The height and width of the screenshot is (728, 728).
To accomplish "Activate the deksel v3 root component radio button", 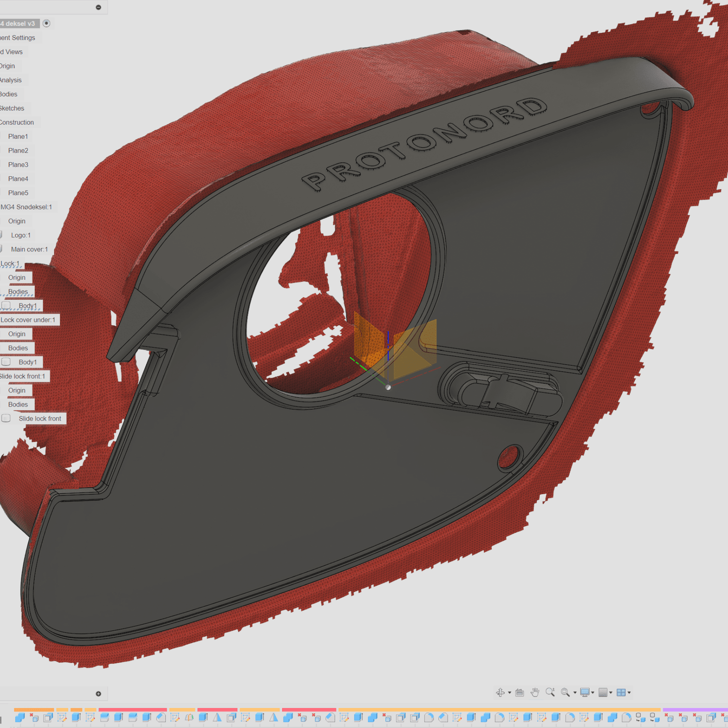I will (x=47, y=23).
